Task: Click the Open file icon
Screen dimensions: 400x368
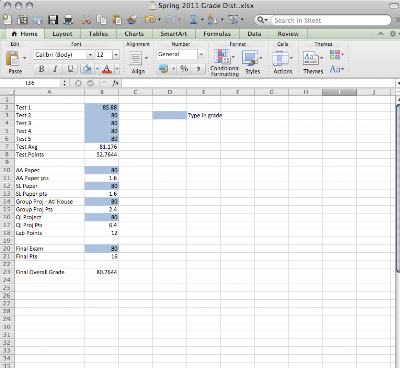Action: pos(37,20)
